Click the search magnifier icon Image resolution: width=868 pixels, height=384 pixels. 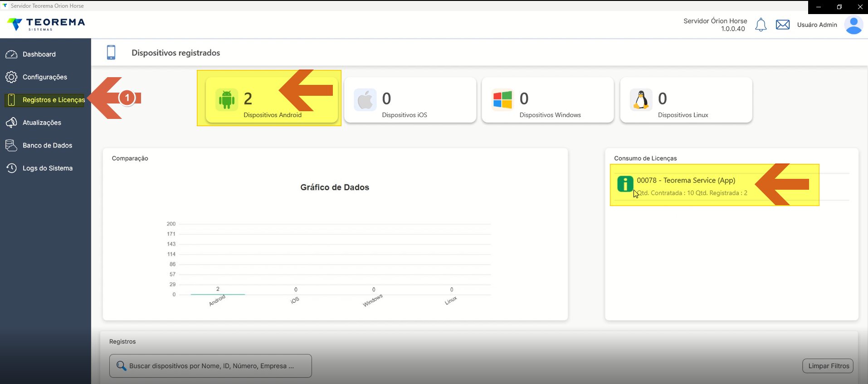click(121, 366)
